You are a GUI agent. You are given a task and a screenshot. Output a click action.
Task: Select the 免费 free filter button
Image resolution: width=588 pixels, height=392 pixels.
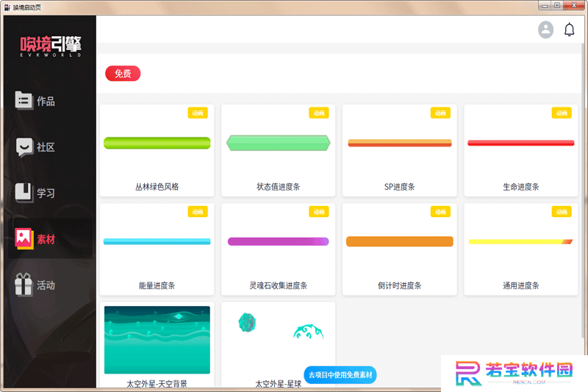tap(123, 74)
